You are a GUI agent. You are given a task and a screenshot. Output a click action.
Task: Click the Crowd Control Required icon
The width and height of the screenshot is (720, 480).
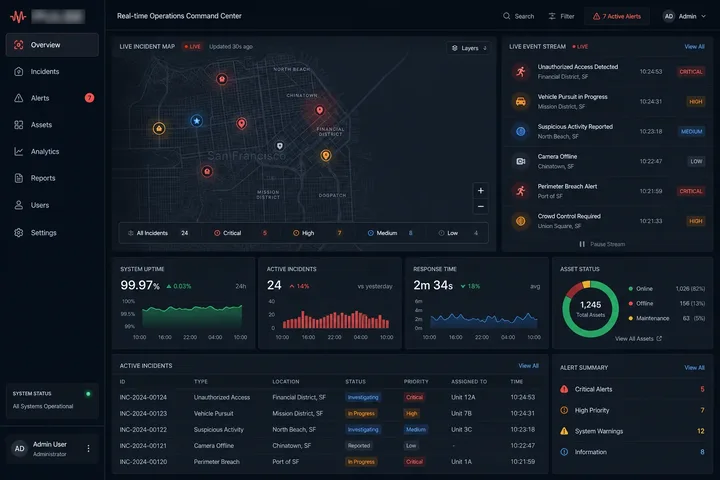(x=520, y=221)
